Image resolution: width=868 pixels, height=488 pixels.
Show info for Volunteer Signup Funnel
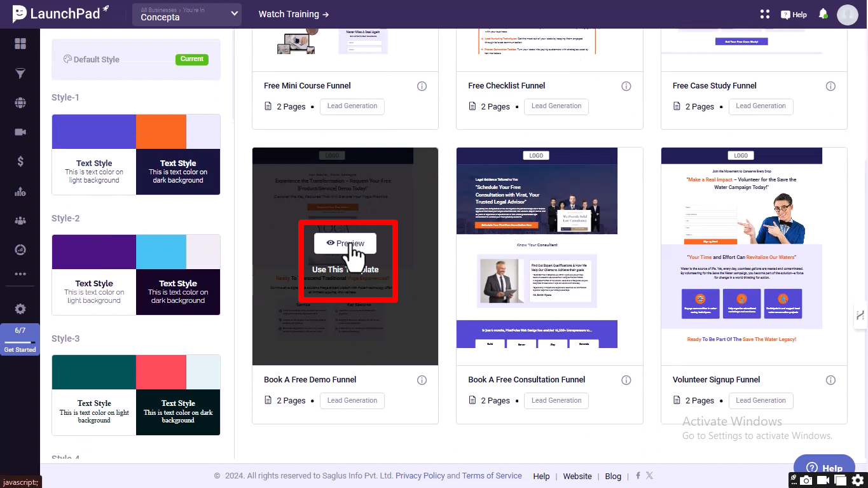[x=830, y=380]
